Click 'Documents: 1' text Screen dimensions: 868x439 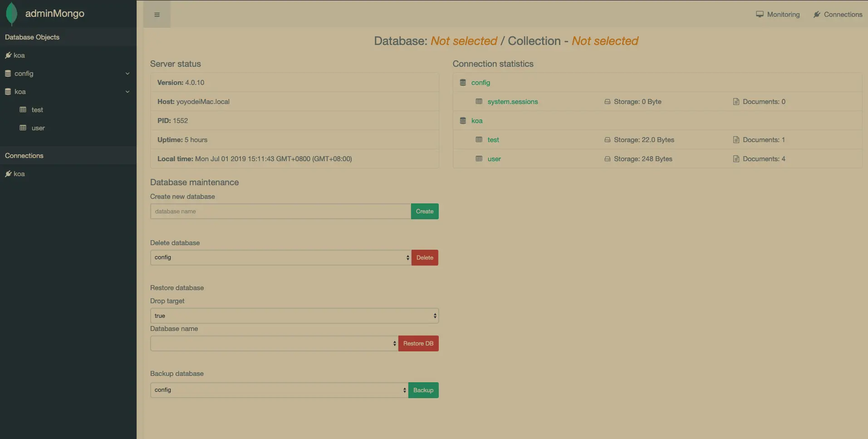click(764, 140)
